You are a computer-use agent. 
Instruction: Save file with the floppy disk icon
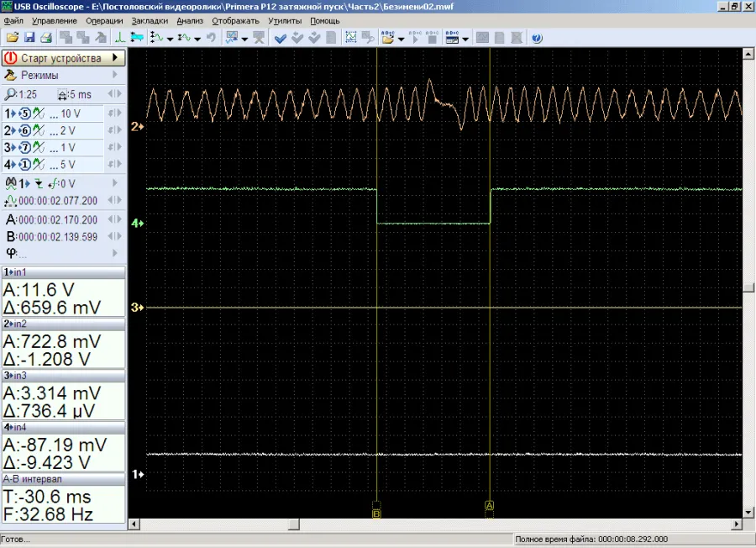(29, 38)
